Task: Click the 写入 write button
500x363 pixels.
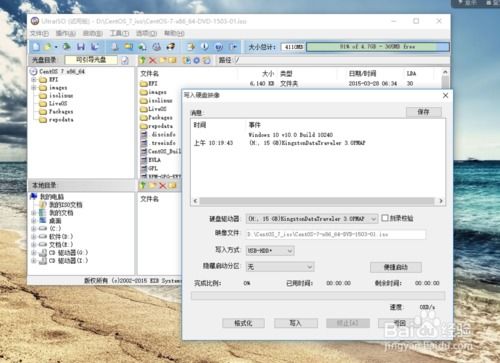Action: 295,323
